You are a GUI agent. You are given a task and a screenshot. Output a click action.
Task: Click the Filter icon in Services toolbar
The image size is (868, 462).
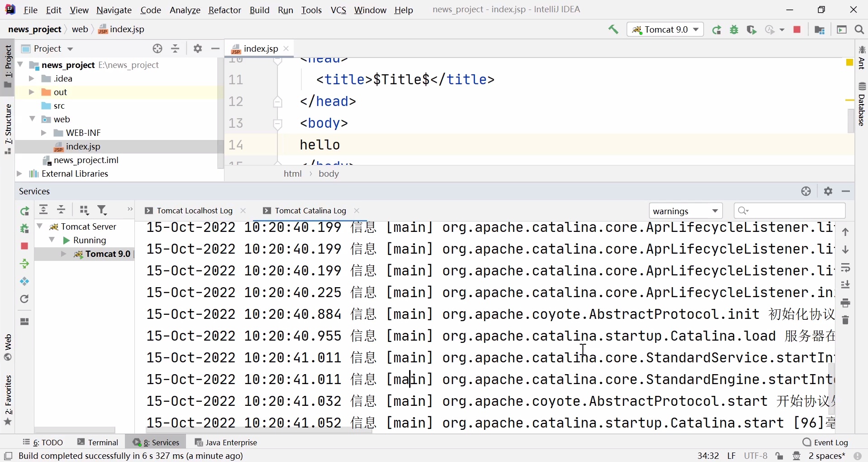103,210
